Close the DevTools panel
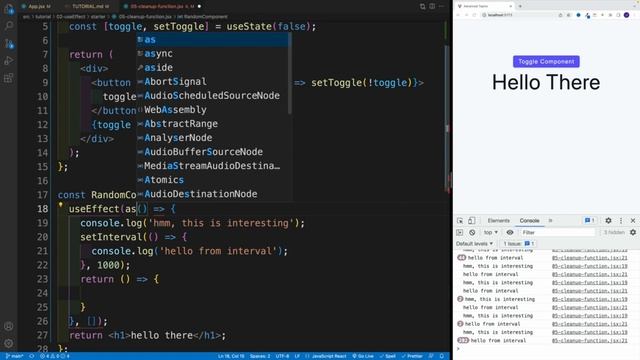The height and width of the screenshot is (360, 640). click(633, 220)
